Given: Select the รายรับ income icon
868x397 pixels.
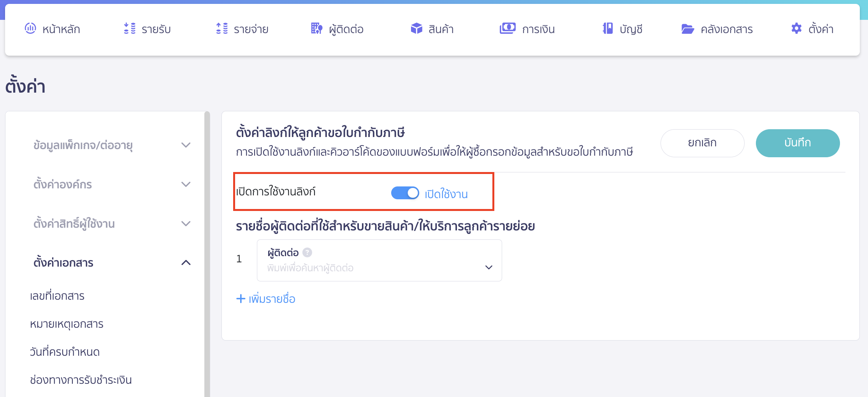Looking at the screenshot, I should (129, 28).
